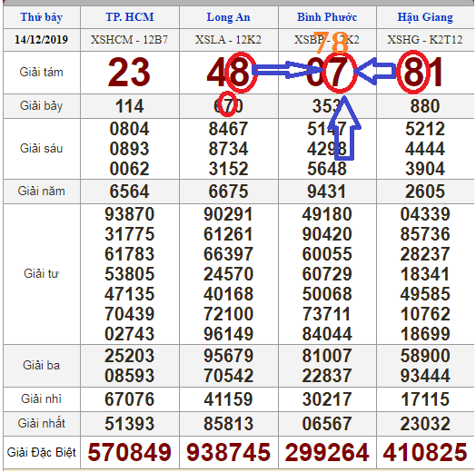Open the TP. HCM province link

[130, 17]
